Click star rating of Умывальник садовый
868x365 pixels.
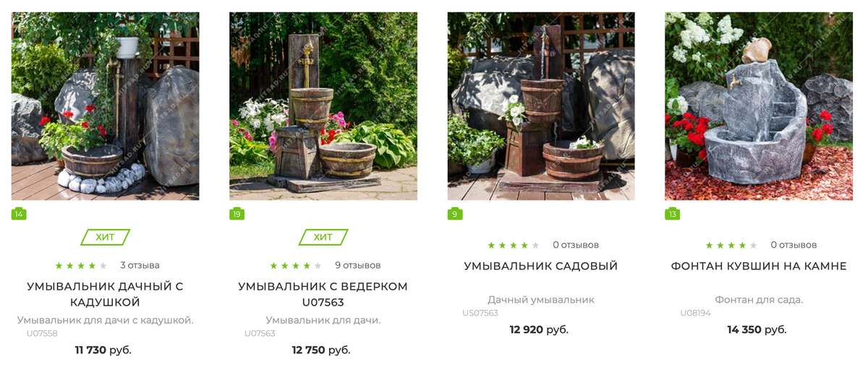(514, 246)
